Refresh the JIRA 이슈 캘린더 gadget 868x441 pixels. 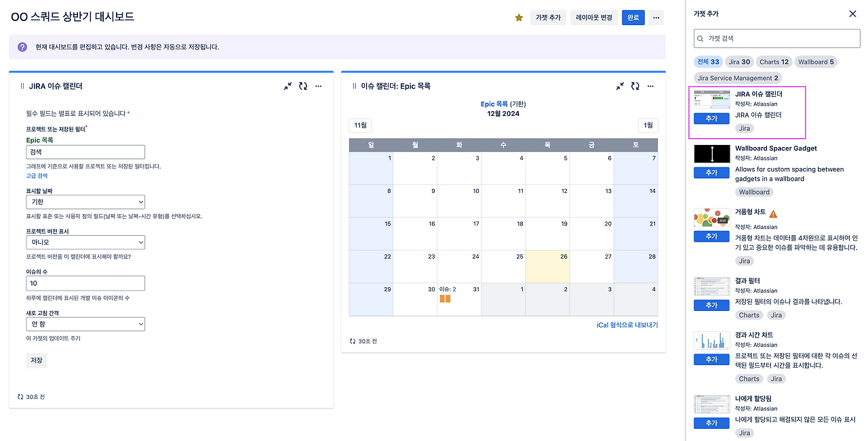(303, 86)
